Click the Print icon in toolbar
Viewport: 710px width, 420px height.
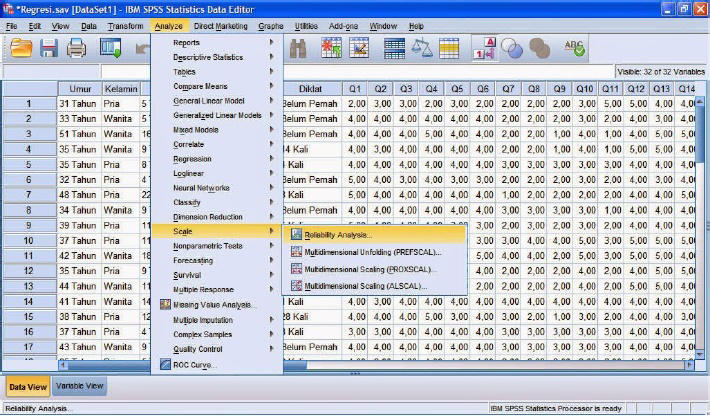click(76, 48)
